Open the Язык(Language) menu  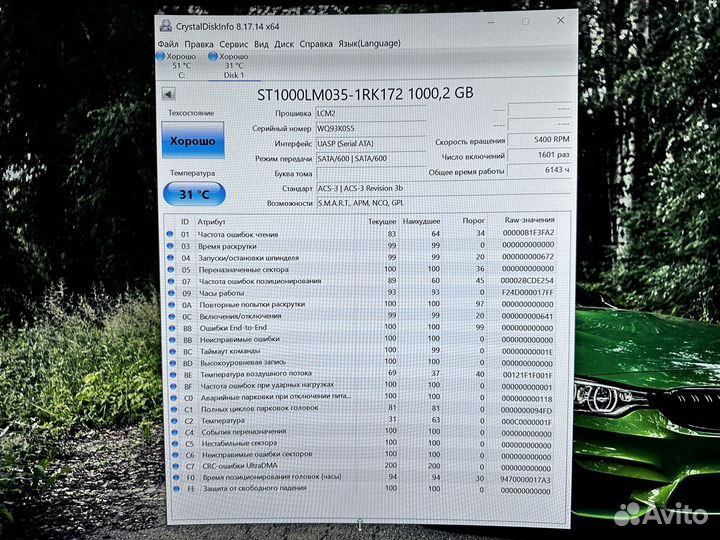point(369,43)
